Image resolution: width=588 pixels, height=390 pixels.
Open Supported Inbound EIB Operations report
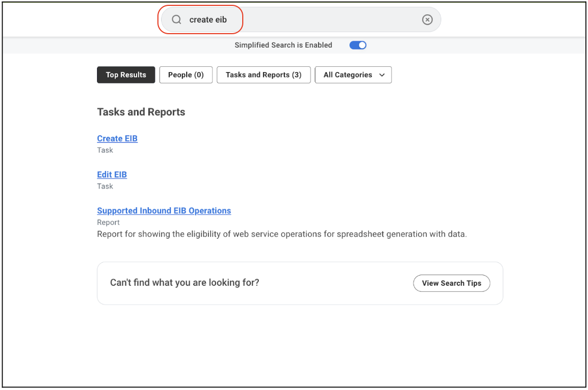[164, 210]
